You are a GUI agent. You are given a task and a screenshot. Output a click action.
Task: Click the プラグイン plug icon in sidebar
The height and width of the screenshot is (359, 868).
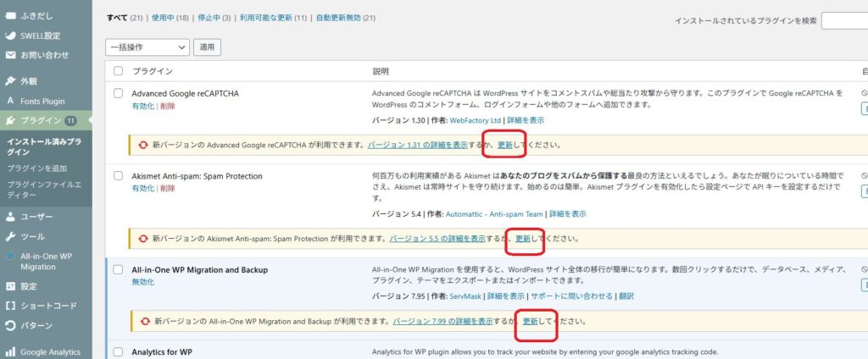pyautogui.click(x=11, y=120)
